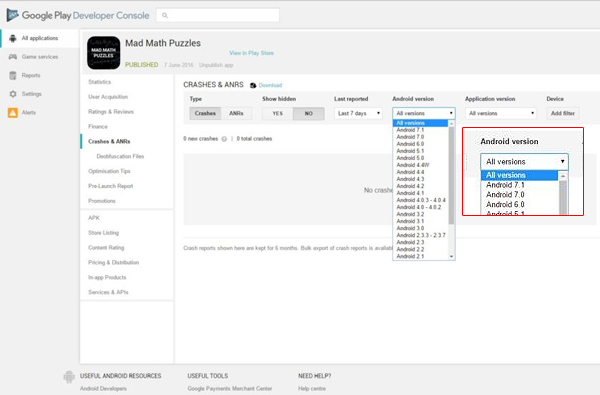Viewport: 600px width, 395px height.
Task: Click the info icon next to new crashes
Action: (x=224, y=139)
